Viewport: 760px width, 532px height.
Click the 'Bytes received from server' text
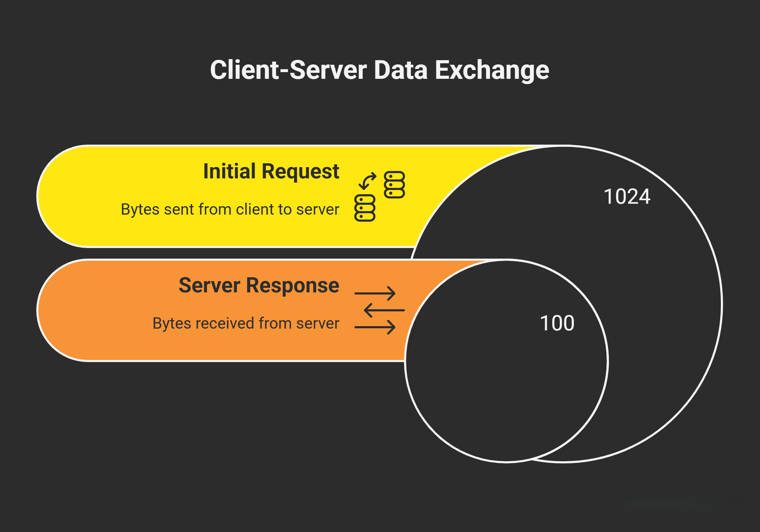pyautogui.click(x=245, y=323)
